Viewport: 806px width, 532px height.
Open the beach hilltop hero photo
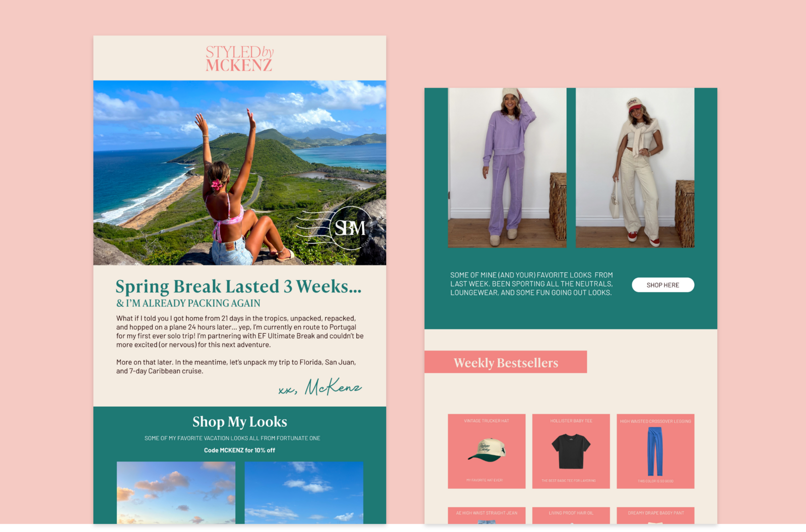pyautogui.click(x=240, y=173)
